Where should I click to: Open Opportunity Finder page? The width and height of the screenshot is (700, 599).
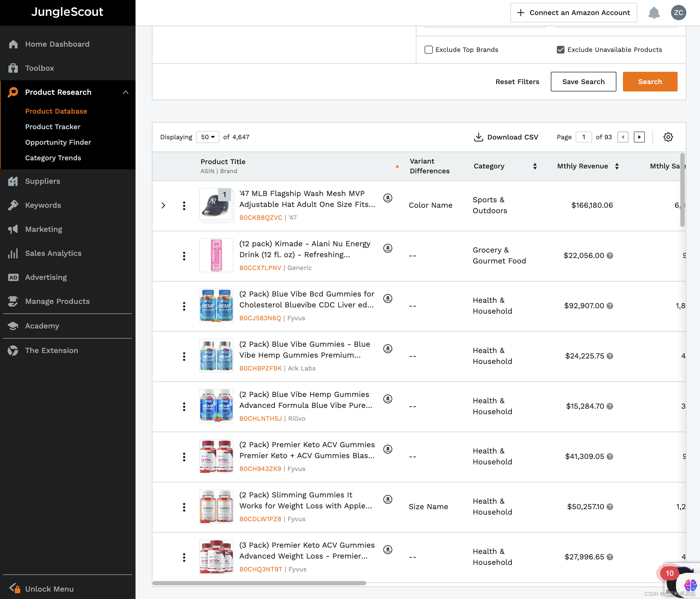(58, 142)
